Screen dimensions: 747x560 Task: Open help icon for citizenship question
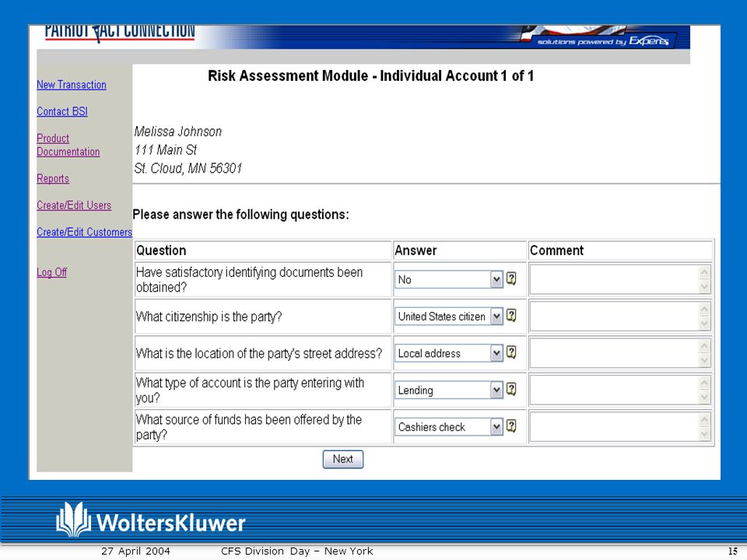pos(511,315)
